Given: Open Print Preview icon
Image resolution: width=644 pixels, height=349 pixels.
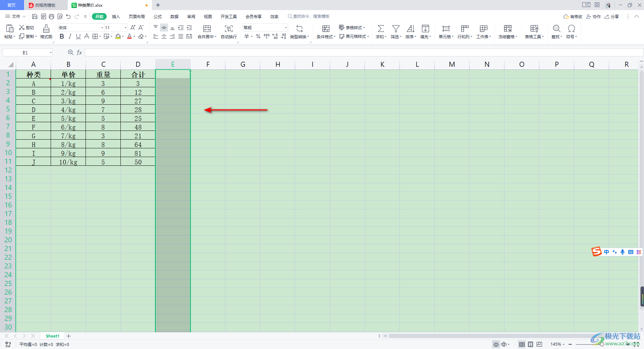Looking at the screenshot, I should (x=60, y=16).
